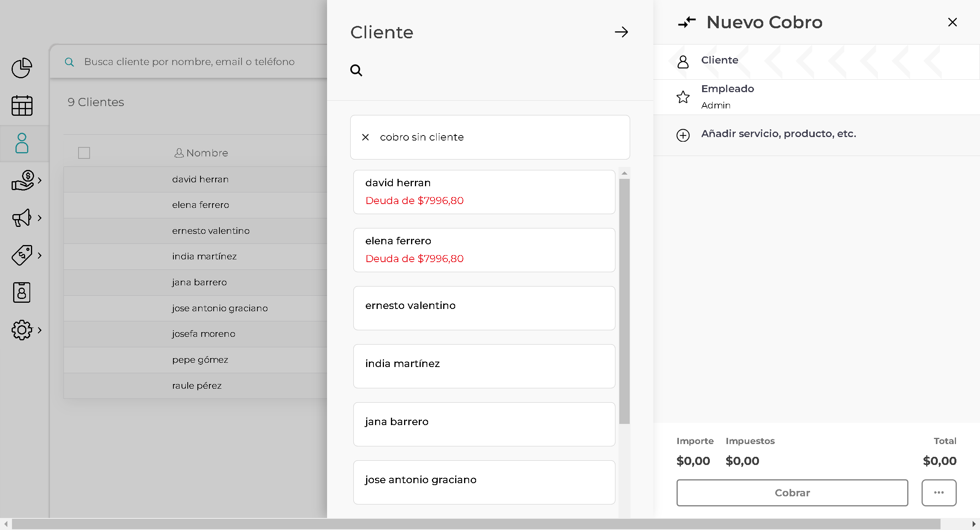Open jose antonio graciano row in clients table
The image size is (980, 530).
coord(195,308)
